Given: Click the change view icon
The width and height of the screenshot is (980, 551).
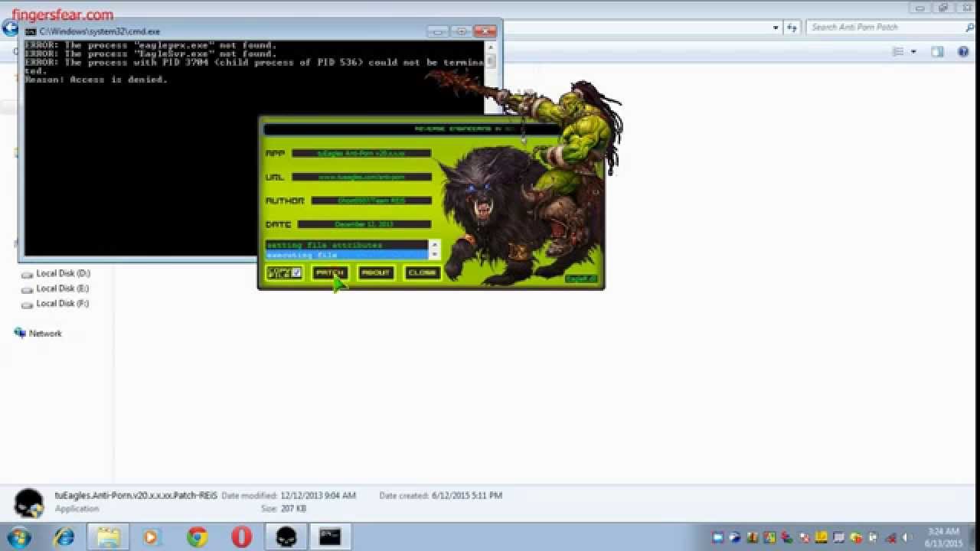Looking at the screenshot, I should [898, 51].
